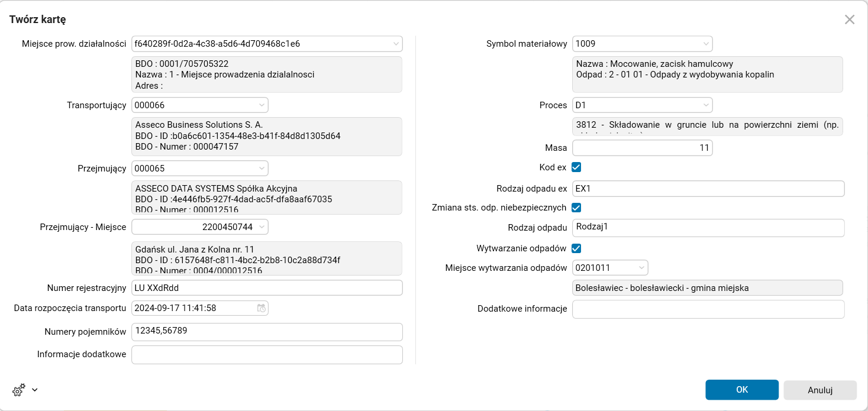The width and height of the screenshot is (868, 411).
Task: Cancel the form via Anuluj
Action: 819,390
